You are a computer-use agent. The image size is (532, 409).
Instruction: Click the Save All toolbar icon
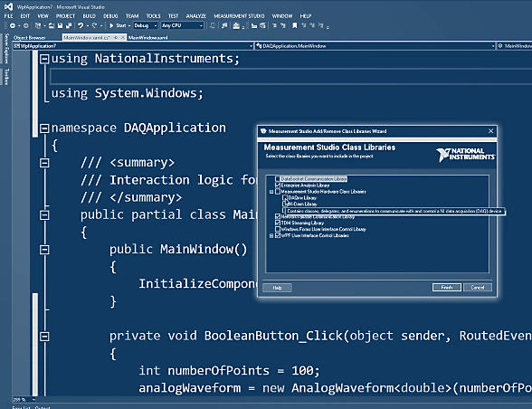[69, 25]
